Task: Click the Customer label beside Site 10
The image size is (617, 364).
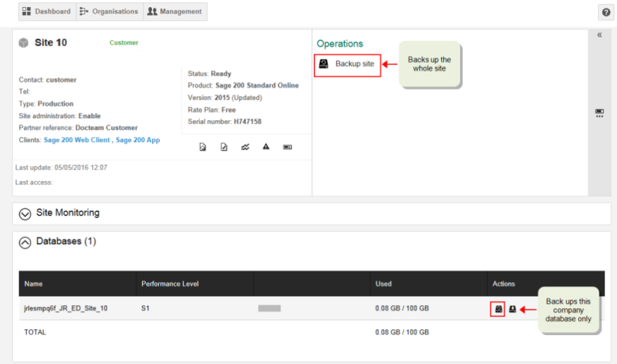Action: (x=124, y=42)
